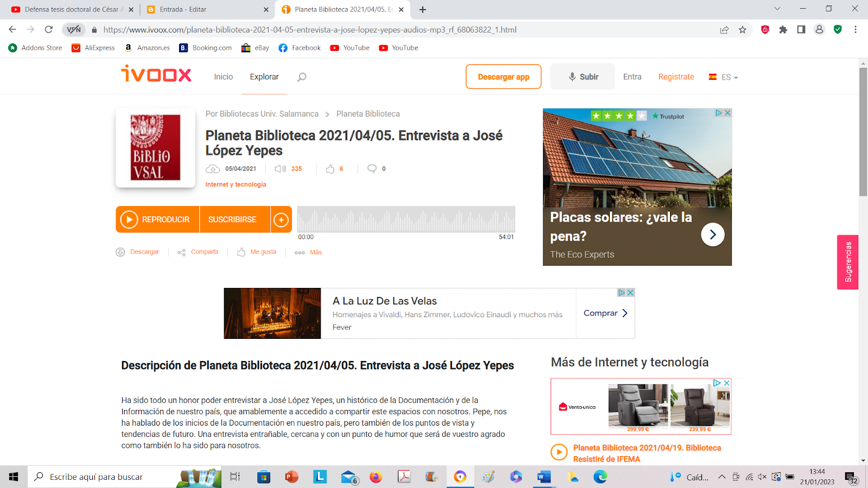This screenshot has height=488, width=868.
Task: Open the Chrome three-dot menu
Action: click(x=856, y=30)
